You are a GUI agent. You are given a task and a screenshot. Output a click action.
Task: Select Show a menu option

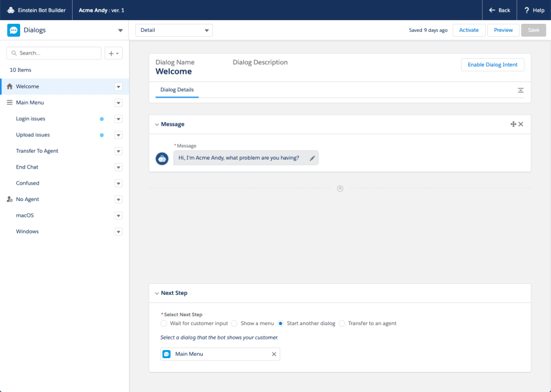[x=234, y=324]
